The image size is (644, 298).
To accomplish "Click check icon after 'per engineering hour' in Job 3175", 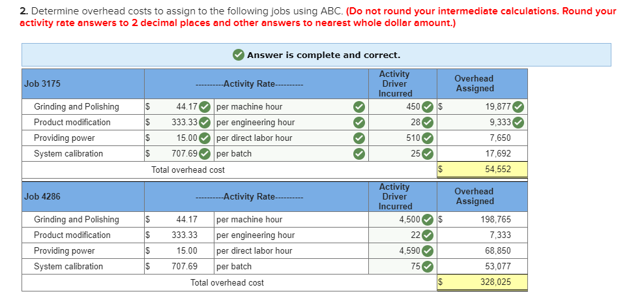I will tap(359, 123).
